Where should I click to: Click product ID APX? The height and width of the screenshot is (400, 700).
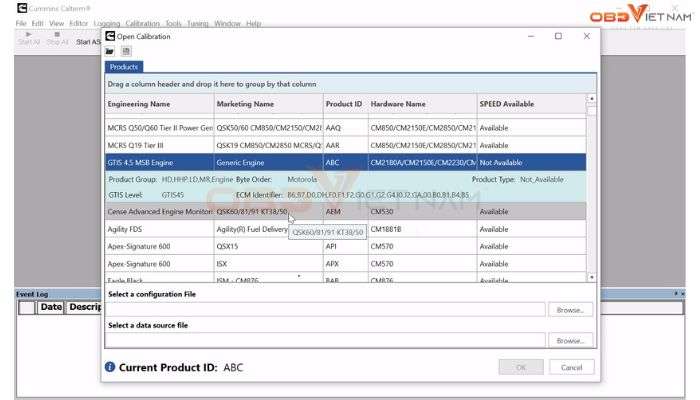point(346,263)
